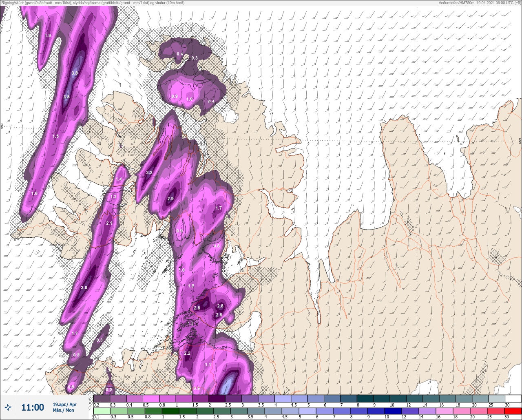Viewport: 522px width, 420px height.
Task: Click the map title starting 'Rigning/skúrir'
Action: click(93, 2)
